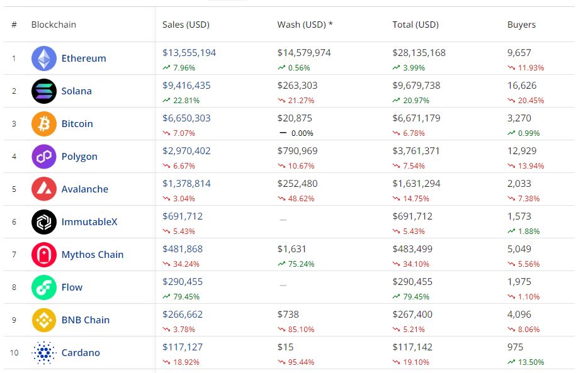Sort by the Buyers column header
This screenshot has width=588, height=373.
point(519,25)
